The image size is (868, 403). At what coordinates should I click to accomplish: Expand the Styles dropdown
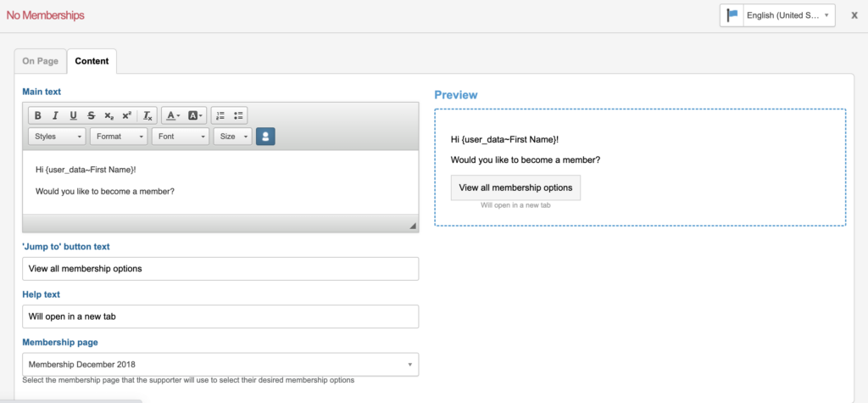pos(58,136)
